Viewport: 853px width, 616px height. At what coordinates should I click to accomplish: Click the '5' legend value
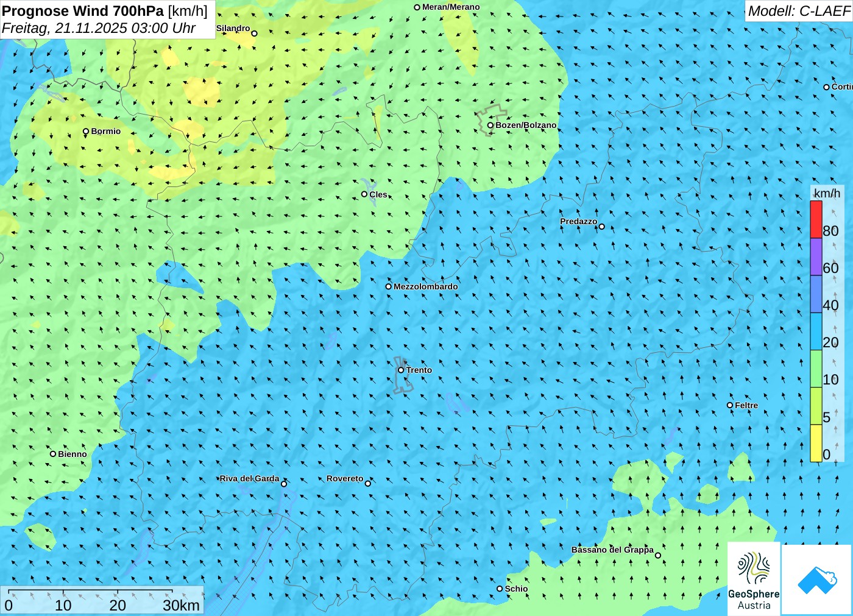tap(827, 417)
